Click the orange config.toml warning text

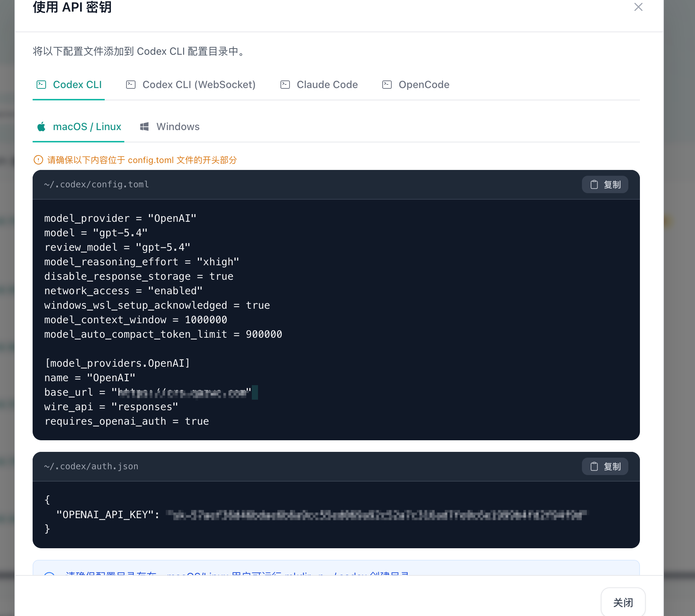(x=142, y=160)
